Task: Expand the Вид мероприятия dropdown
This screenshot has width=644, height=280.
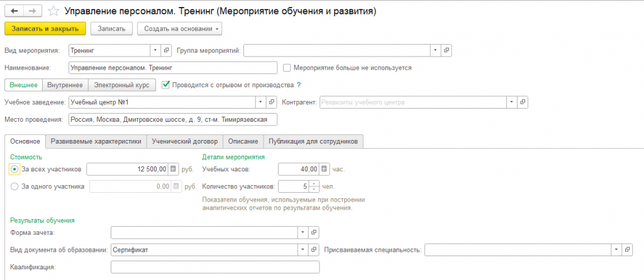Action: tap(155, 50)
